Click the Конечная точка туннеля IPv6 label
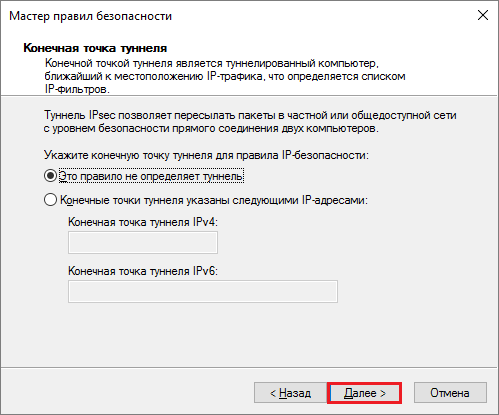499x415 pixels. (143, 271)
